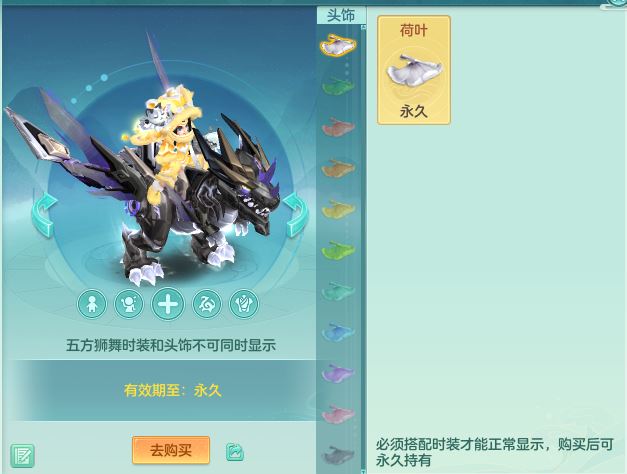Rotate character preview with left arrow
Viewport: 627px width, 474px height.
pos(43,215)
